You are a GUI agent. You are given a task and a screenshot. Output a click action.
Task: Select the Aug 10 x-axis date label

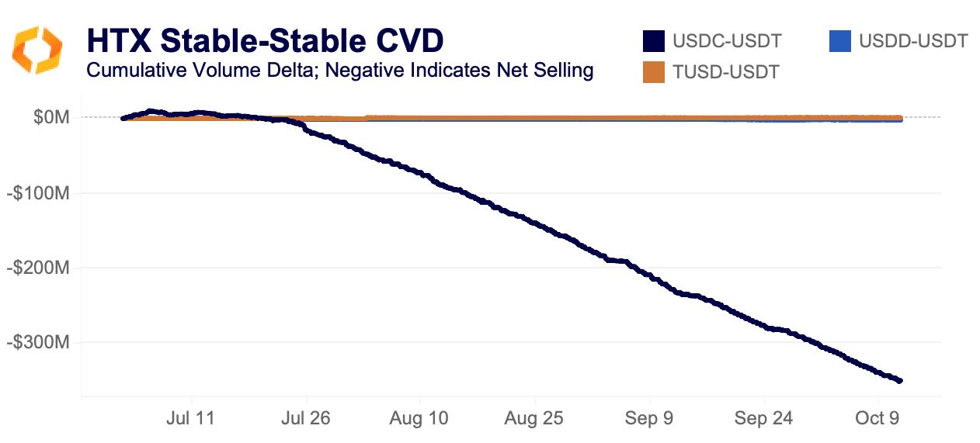[420, 418]
